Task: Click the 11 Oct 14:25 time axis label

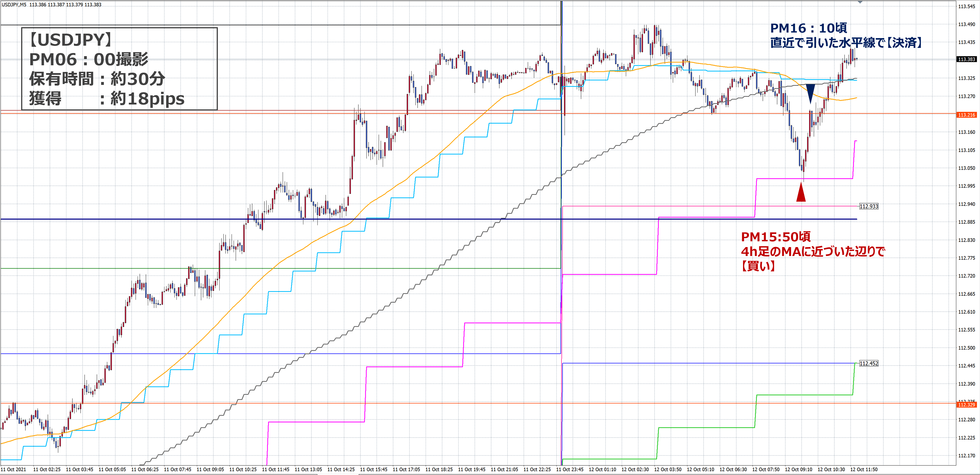Action: [x=341, y=469]
